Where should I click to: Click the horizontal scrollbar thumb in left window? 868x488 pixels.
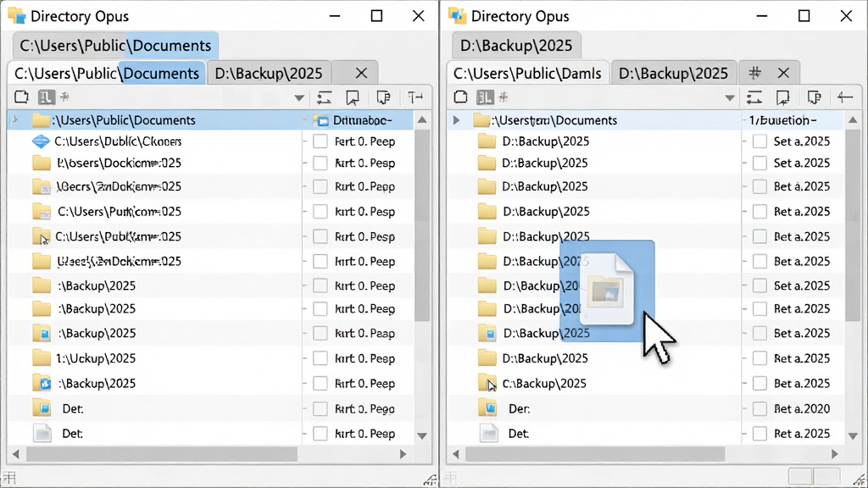(162, 454)
